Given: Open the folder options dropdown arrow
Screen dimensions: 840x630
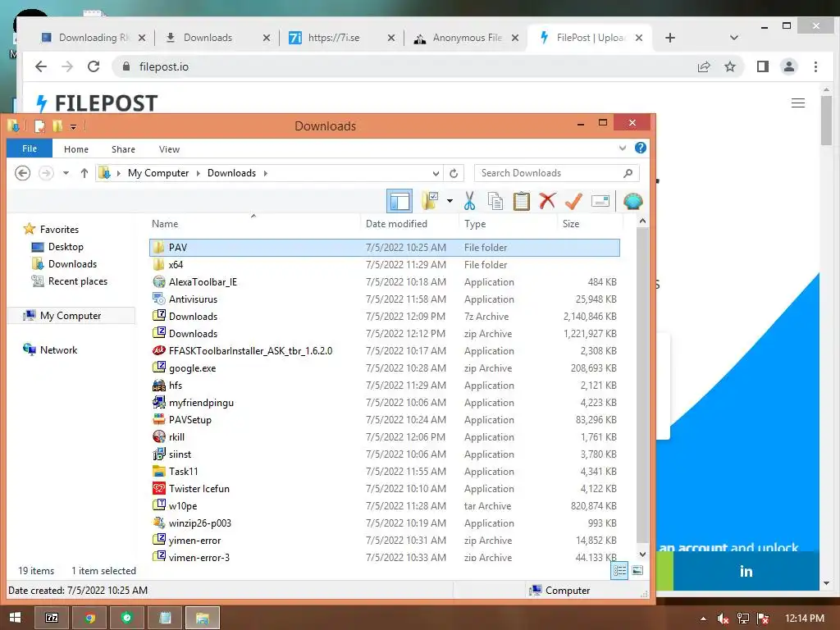Looking at the screenshot, I should [450, 202].
